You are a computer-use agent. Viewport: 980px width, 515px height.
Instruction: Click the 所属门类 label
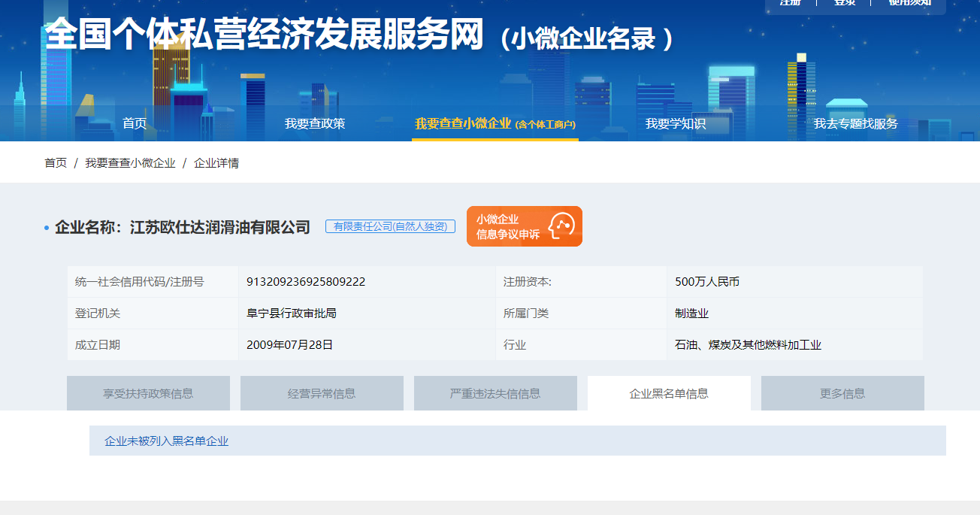[x=526, y=314]
